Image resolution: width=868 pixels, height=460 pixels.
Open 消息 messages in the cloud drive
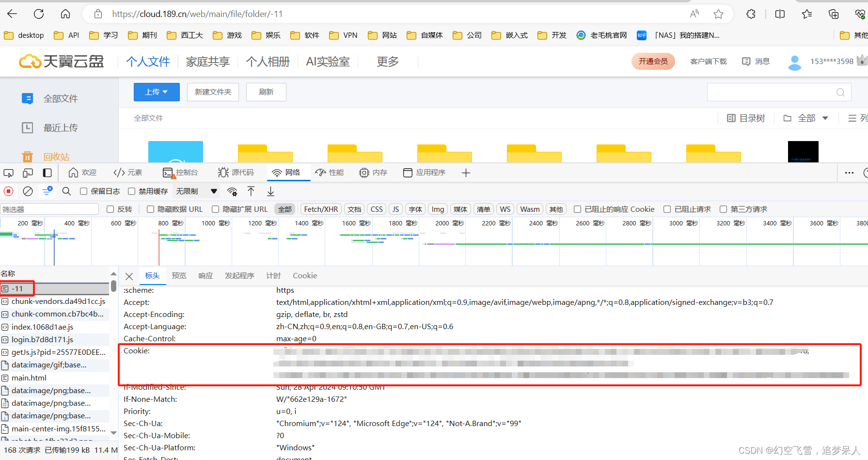756,61
